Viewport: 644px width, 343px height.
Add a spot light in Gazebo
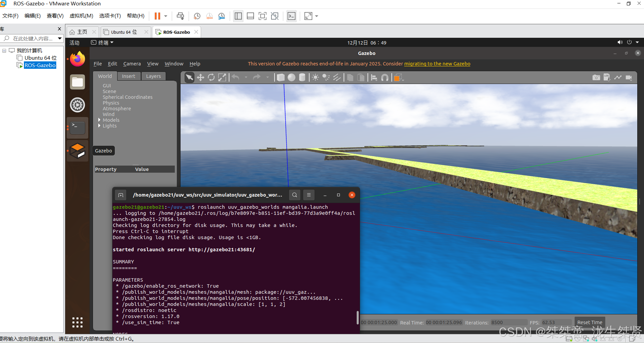[x=326, y=78]
